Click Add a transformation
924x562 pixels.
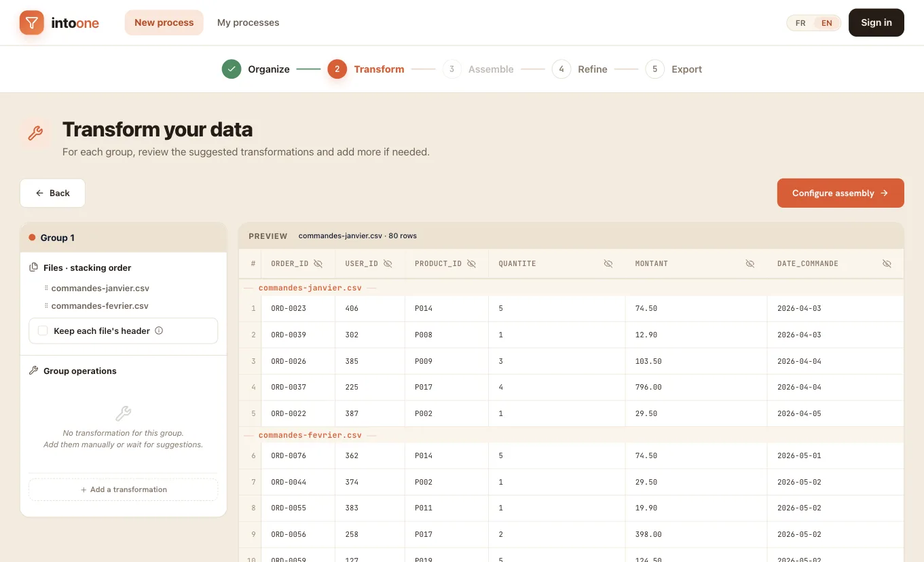tap(123, 489)
